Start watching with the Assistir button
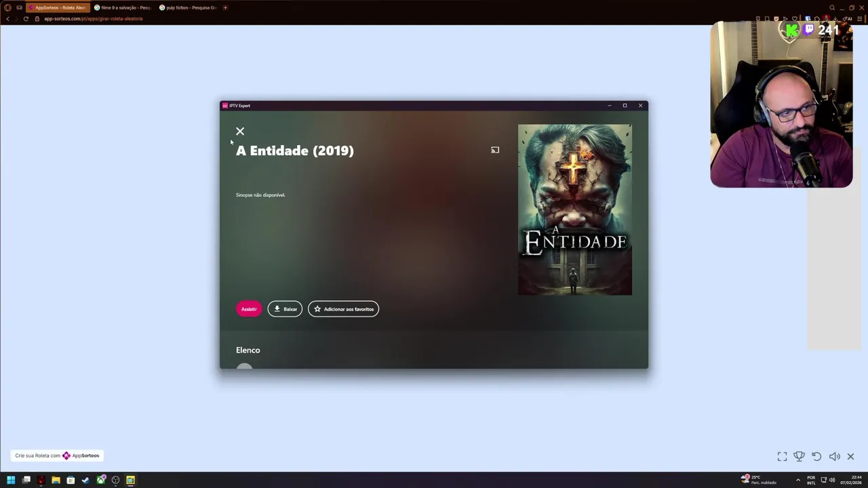The height and width of the screenshot is (488, 868). pos(249,309)
